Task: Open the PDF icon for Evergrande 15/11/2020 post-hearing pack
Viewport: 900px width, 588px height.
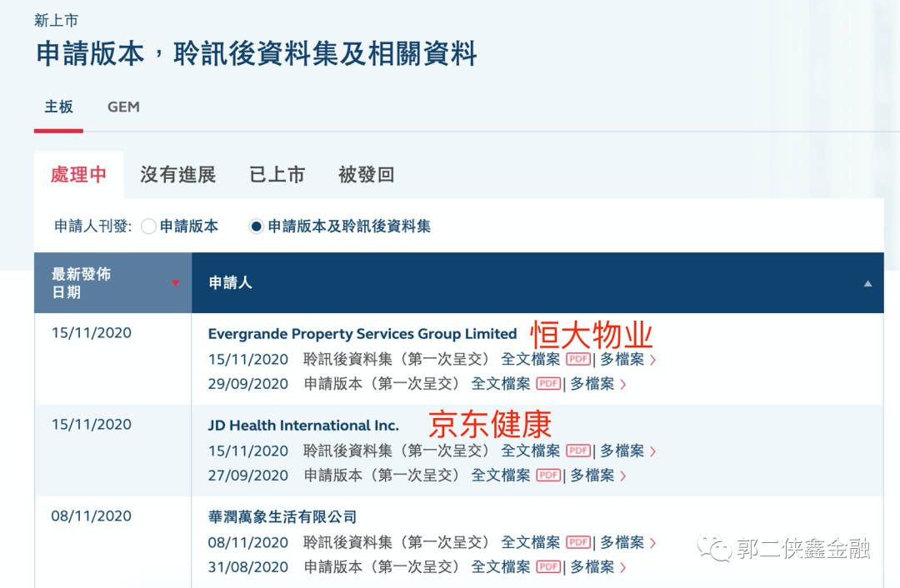Action: point(578,359)
